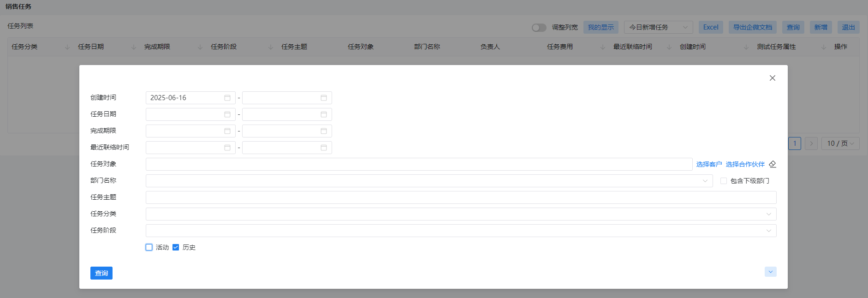Click the 任务主题 column header
Screen dimensions: 868x298
pos(294,47)
